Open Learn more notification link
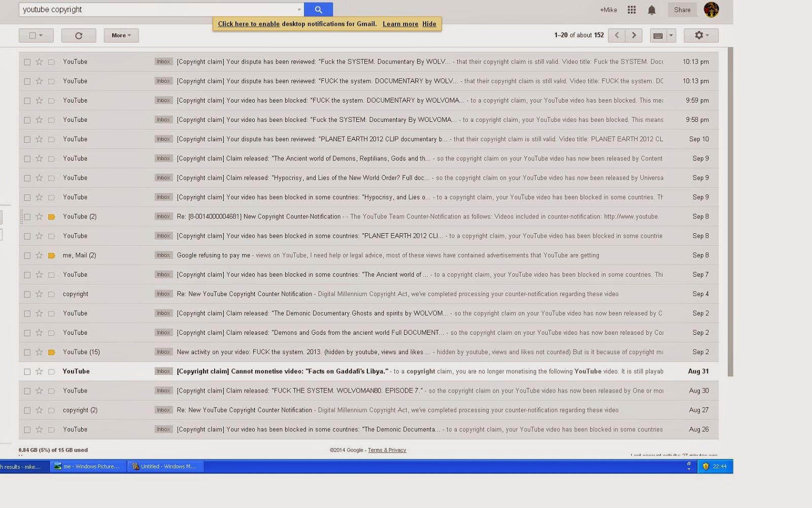The width and height of the screenshot is (812, 508). click(x=400, y=24)
